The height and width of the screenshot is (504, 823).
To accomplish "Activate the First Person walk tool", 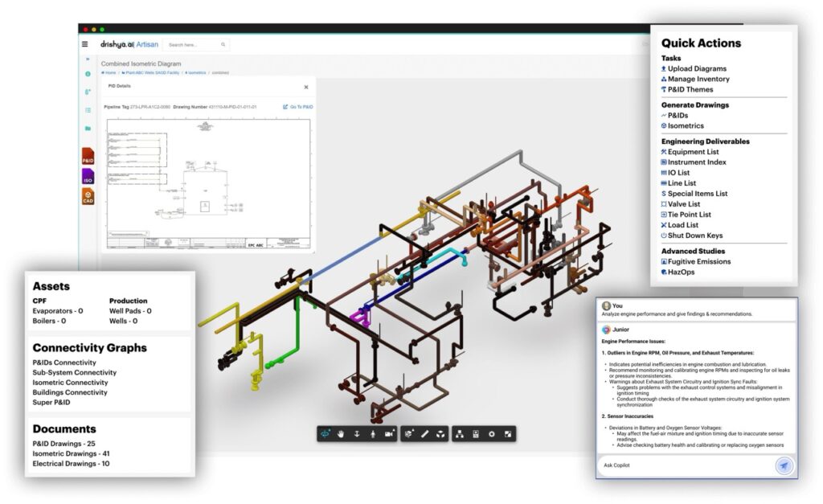I will [x=373, y=434].
